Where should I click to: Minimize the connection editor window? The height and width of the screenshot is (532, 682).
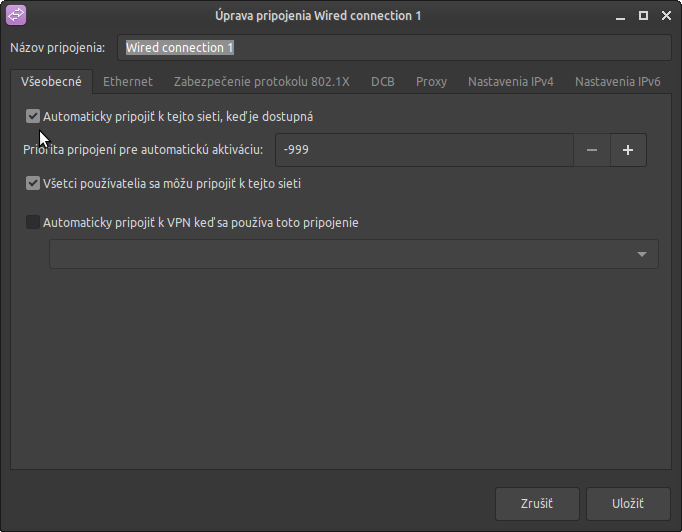622,15
